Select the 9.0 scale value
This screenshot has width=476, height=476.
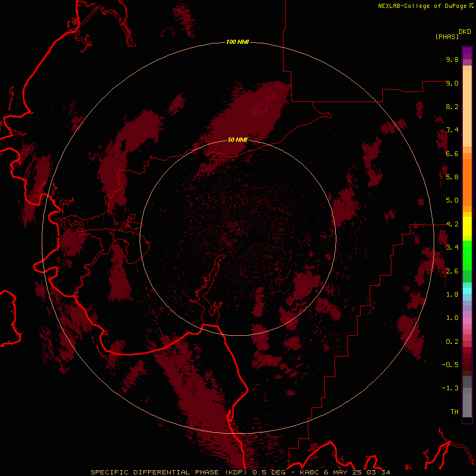pyautogui.click(x=452, y=83)
